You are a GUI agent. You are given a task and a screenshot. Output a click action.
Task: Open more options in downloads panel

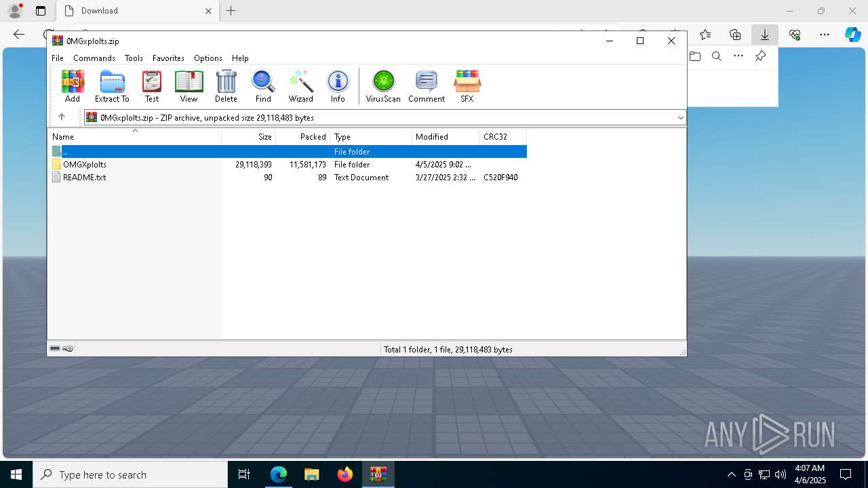738,56
